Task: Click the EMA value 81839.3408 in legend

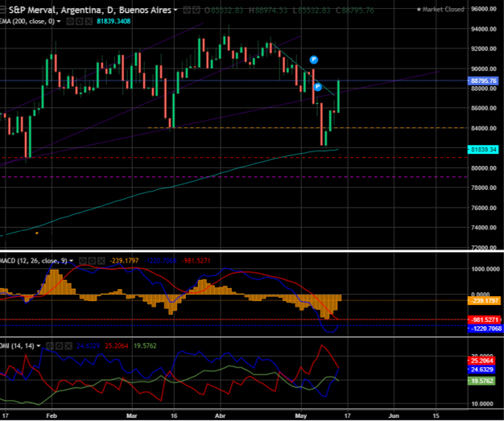Action: (114, 22)
